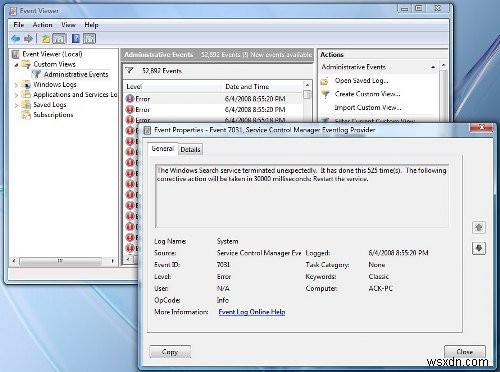
Task: Open the Event Log Online Help link
Action: 252,312
